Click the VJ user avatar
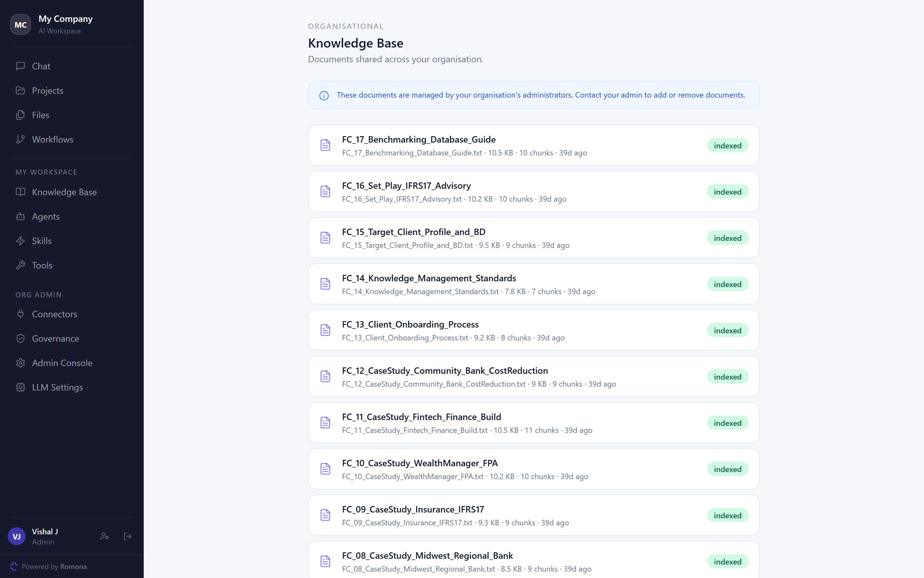This screenshot has height=578, width=924. [x=17, y=536]
